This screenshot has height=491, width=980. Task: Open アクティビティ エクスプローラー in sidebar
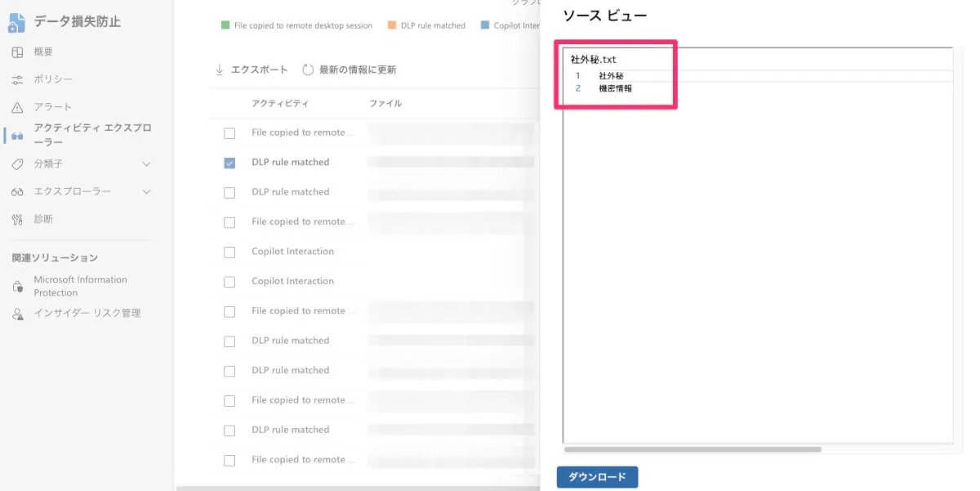pyautogui.click(x=91, y=135)
